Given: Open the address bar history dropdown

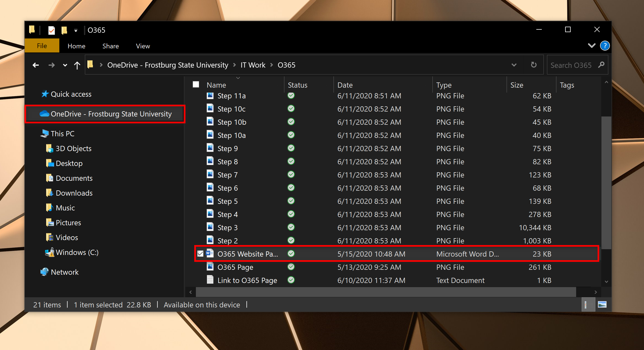Looking at the screenshot, I should pyautogui.click(x=514, y=65).
